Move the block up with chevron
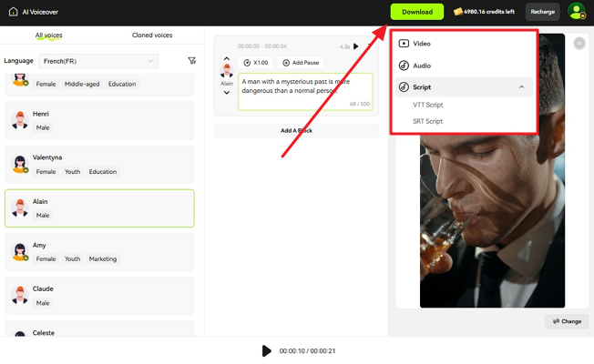 click(x=227, y=58)
